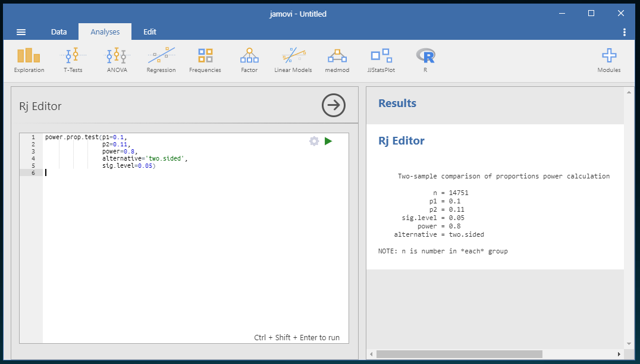Open the hamburger main menu

click(21, 32)
